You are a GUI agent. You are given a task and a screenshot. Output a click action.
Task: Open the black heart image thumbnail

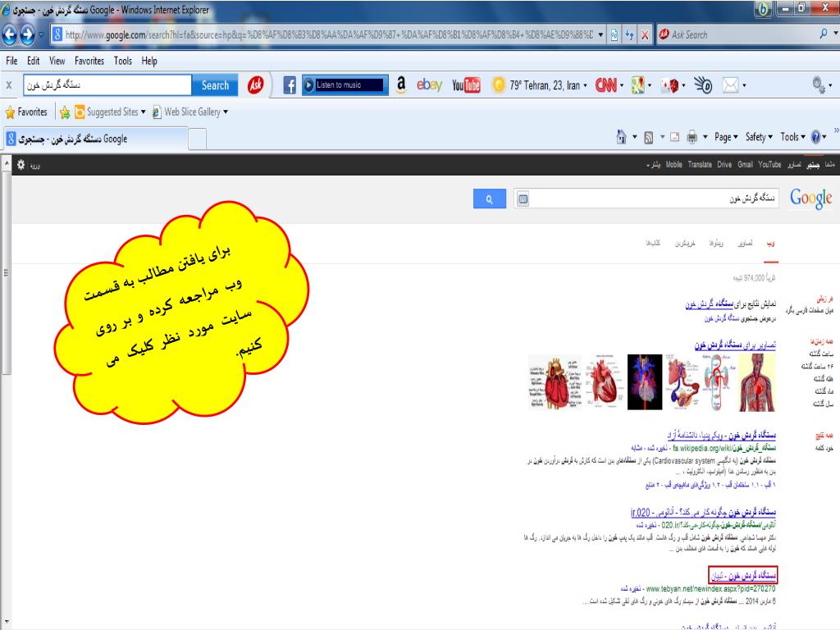(x=645, y=382)
